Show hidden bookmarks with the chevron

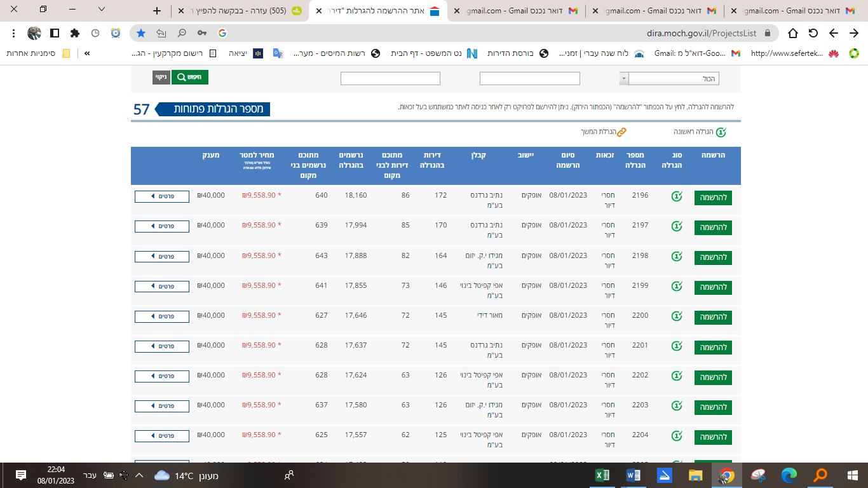87,53
